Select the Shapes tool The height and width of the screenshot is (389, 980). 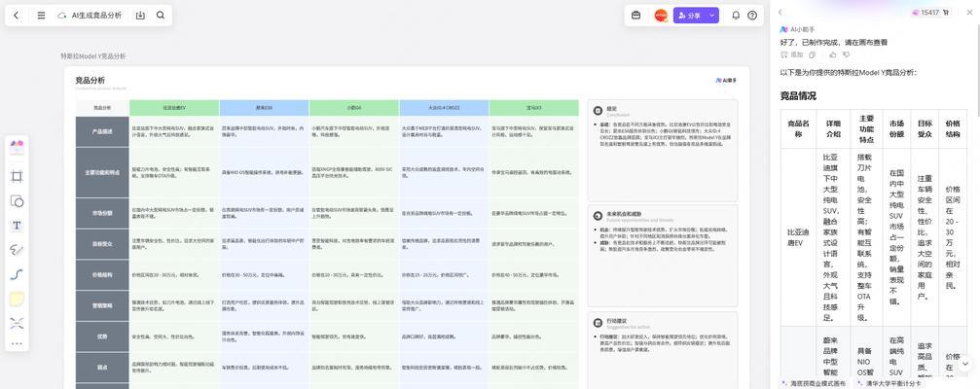17,201
